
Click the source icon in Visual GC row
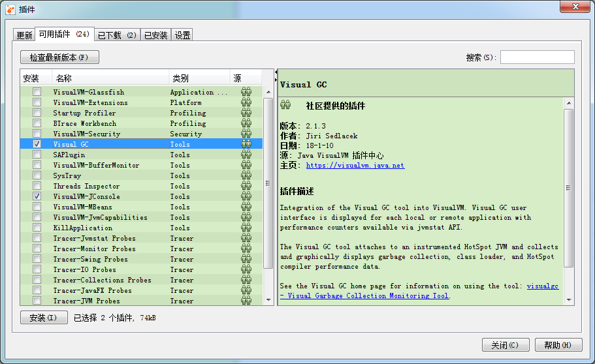pos(246,144)
